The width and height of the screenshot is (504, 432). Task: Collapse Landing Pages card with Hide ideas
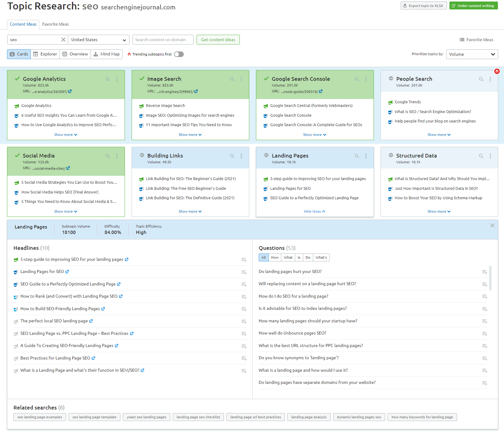click(314, 211)
